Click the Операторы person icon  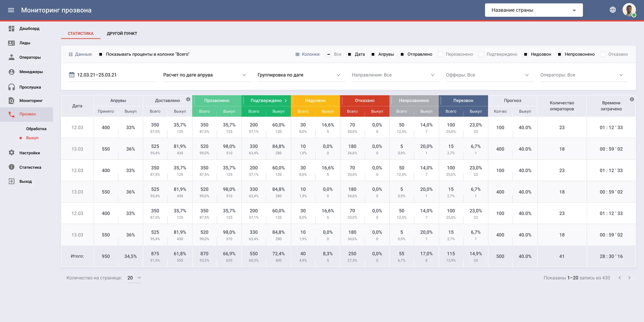pos(11,57)
